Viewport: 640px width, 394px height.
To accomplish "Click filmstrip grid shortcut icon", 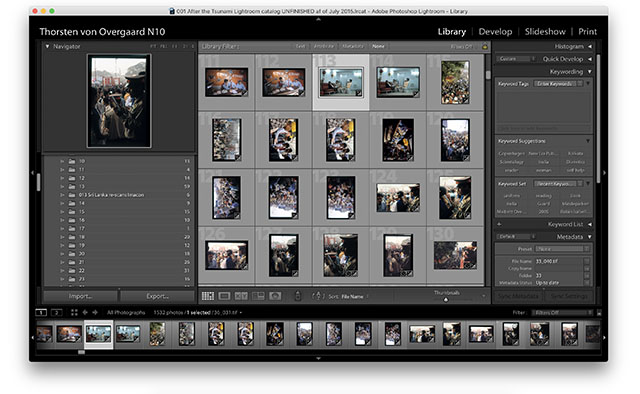I will click(x=74, y=313).
